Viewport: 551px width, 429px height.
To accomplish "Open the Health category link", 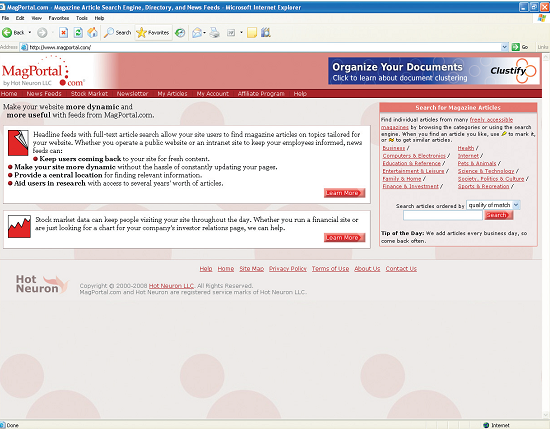I will coord(466,148).
